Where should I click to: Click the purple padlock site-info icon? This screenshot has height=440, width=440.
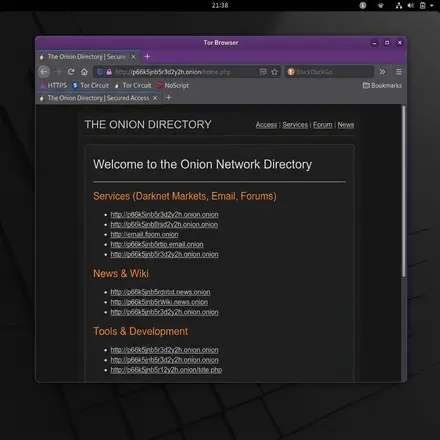coord(109,72)
